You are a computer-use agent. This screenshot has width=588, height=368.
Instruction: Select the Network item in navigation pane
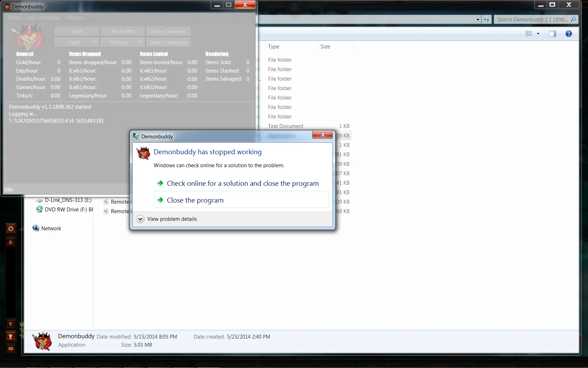(x=51, y=228)
